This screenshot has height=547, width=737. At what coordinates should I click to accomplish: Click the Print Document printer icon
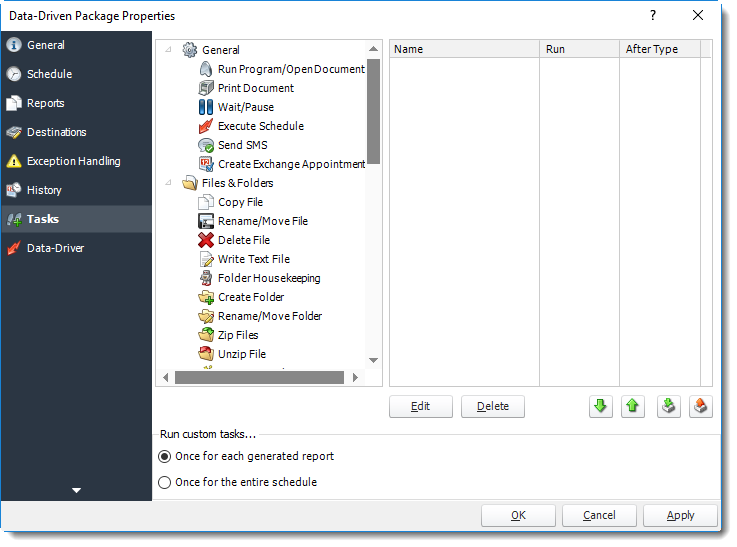click(205, 88)
